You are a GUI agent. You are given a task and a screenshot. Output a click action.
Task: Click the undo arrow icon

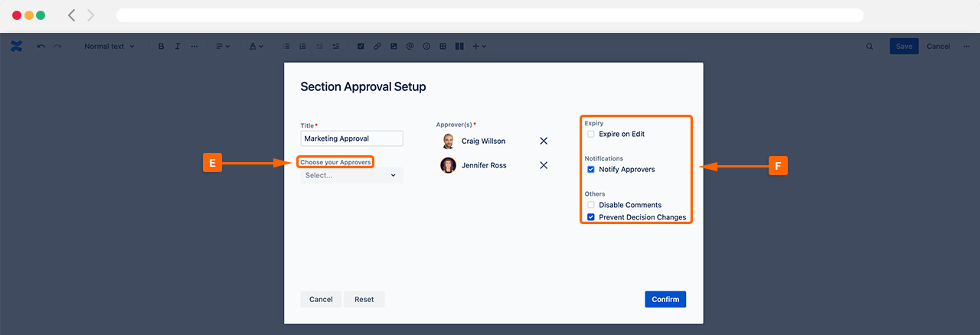point(41,47)
